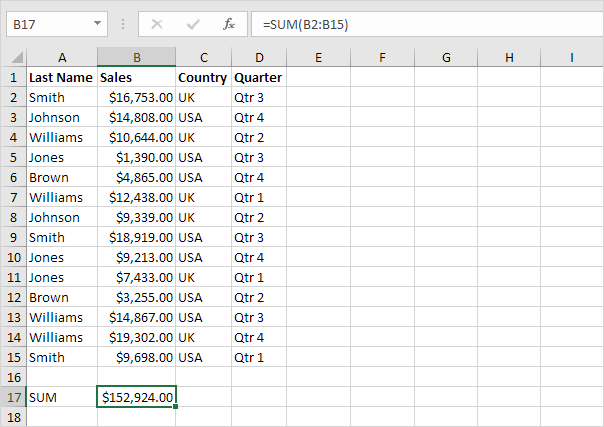Click the Country header cell
This screenshot has width=604, height=427.
pyautogui.click(x=203, y=77)
